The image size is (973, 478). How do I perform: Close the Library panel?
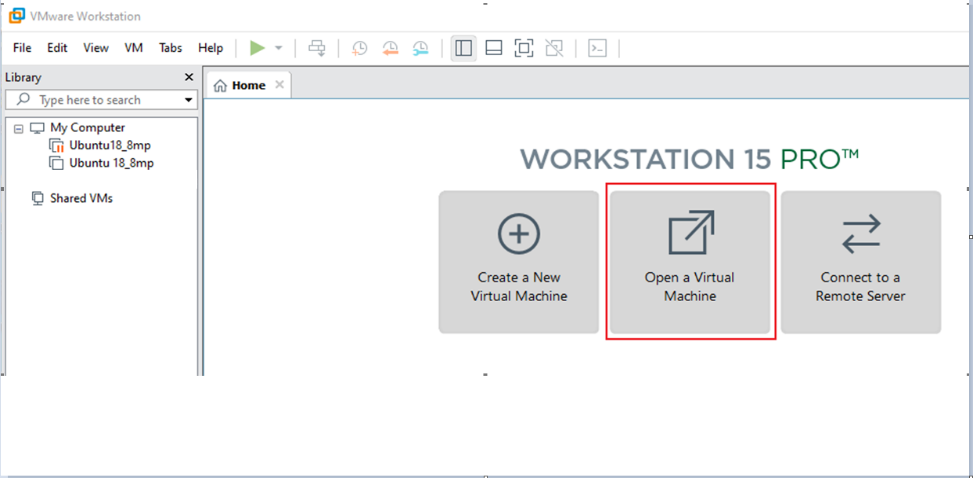point(189,77)
